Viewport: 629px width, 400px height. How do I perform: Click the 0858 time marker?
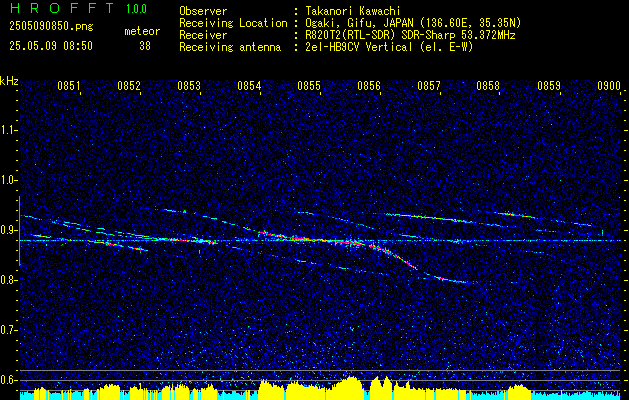pyautogui.click(x=489, y=86)
